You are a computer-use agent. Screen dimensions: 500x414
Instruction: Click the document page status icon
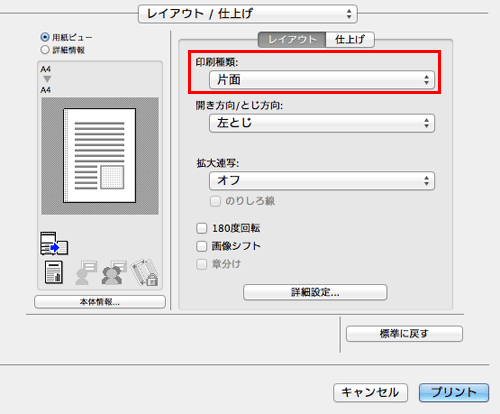(54, 272)
